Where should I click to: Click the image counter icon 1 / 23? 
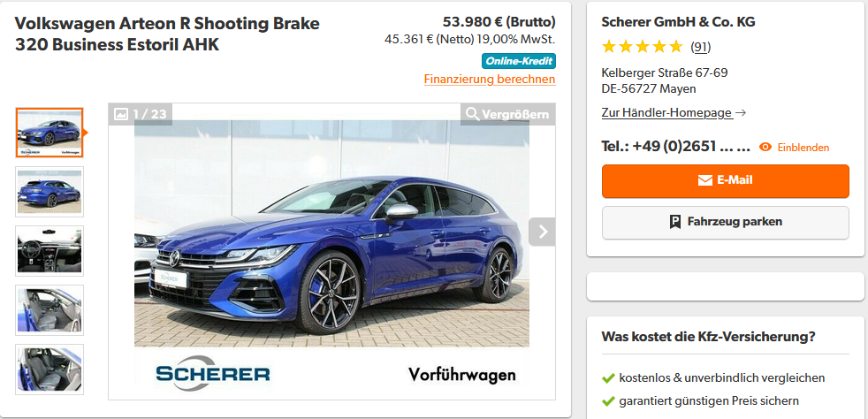pos(121,114)
